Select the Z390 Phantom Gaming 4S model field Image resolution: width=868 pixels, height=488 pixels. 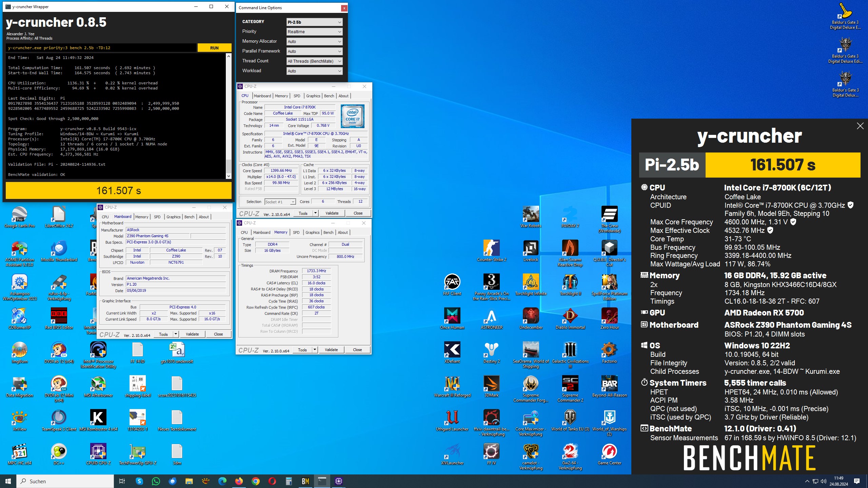158,236
